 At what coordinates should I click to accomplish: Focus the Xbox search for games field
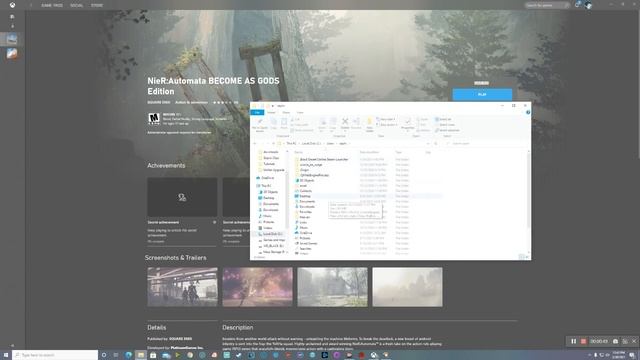point(547,5)
